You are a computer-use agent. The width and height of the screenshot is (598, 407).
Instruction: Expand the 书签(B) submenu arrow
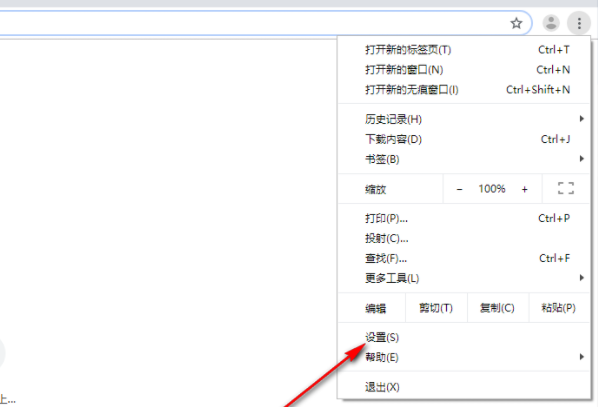[x=582, y=158]
